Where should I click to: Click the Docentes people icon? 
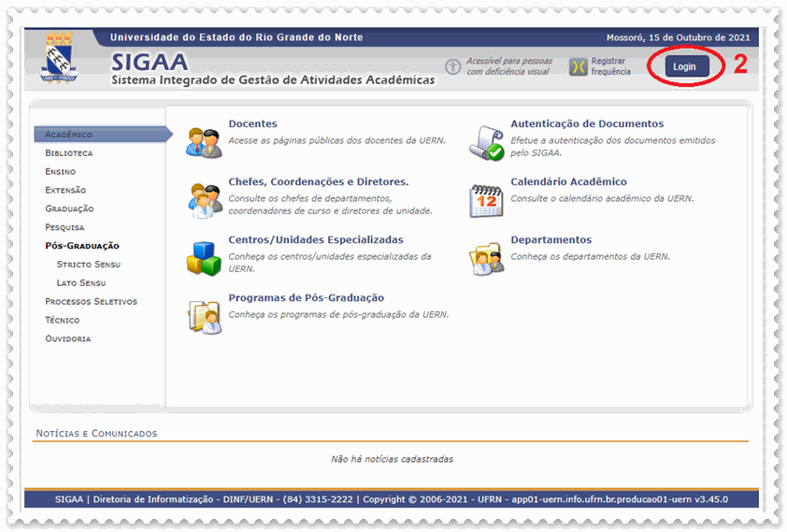click(204, 141)
